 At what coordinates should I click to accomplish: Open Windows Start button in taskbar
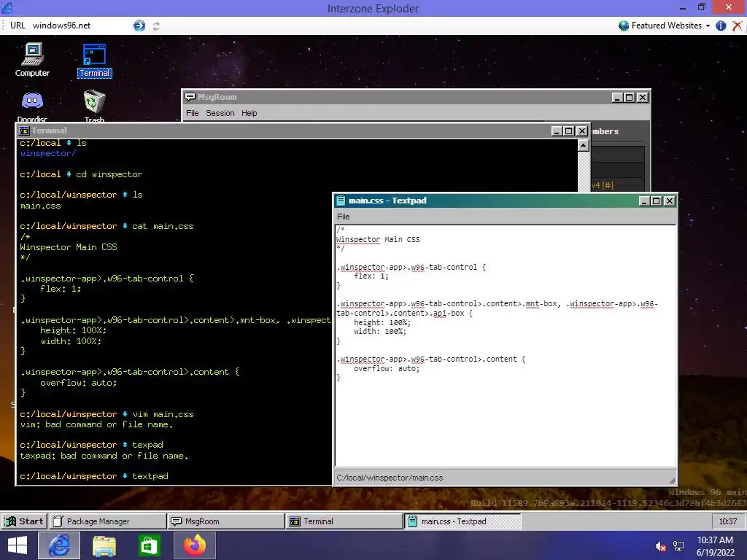point(18,545)
